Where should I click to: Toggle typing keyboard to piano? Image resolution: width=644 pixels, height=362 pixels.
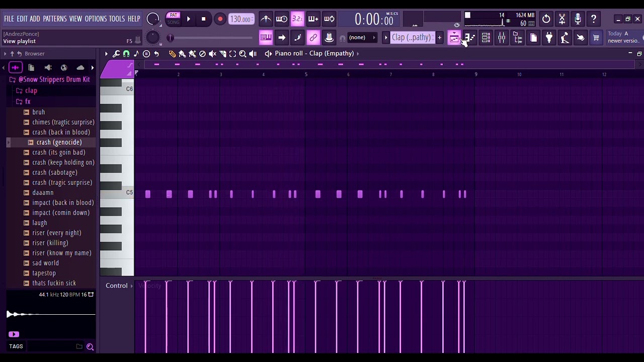pos(266,37)
